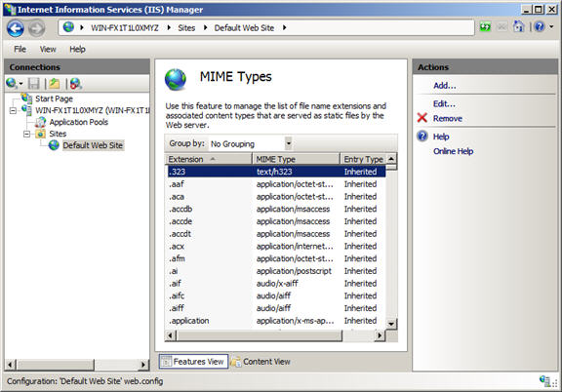Image resolution: width=562 pixels, height=392 pixels.
Task: Click the server node icon WIN-FX1T1L0XMYZ
Action: 26,109
